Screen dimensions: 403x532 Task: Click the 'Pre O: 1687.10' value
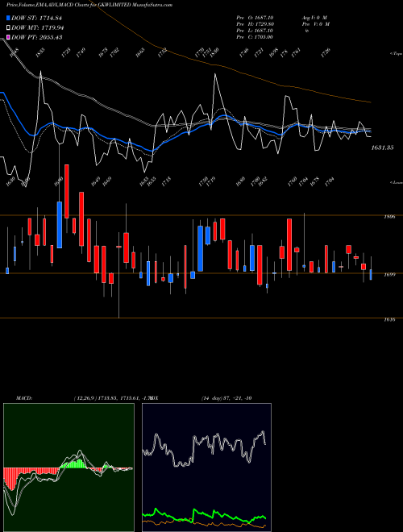(x=255, y=18)
